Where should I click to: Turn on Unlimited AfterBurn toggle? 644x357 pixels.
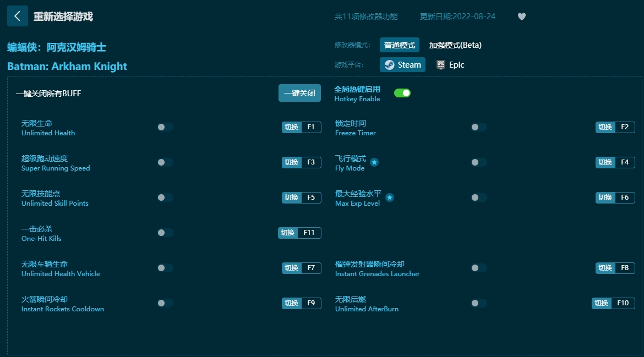[479, 303]
